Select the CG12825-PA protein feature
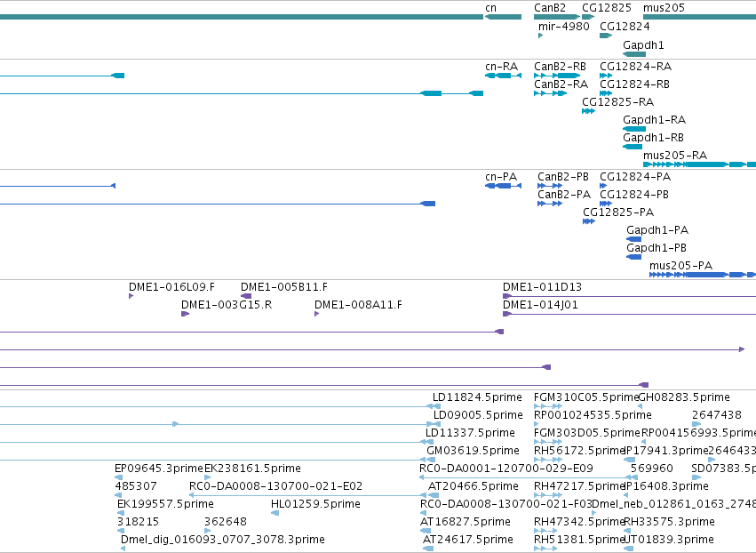 (x=589, y=221)
